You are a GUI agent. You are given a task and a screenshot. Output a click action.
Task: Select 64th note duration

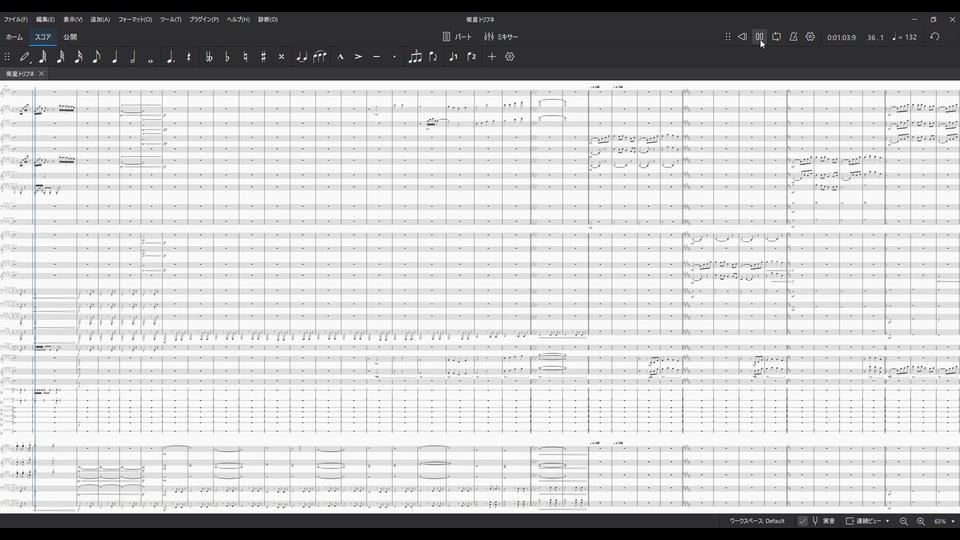pos(43,57)
